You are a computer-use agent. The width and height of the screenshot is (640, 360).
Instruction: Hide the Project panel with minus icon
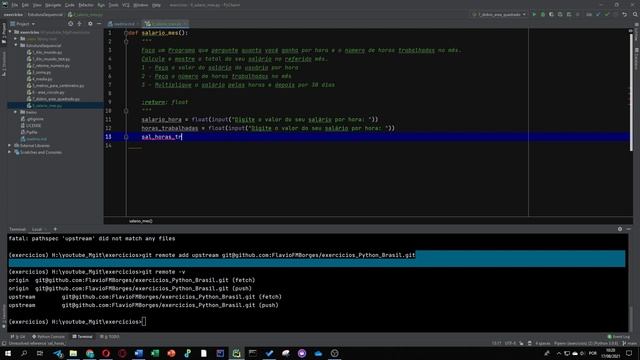99,24
